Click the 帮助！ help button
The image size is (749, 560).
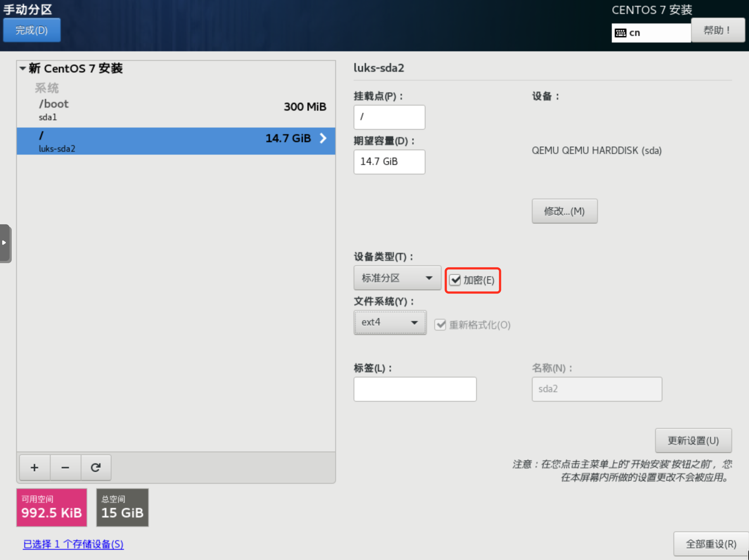718,30
